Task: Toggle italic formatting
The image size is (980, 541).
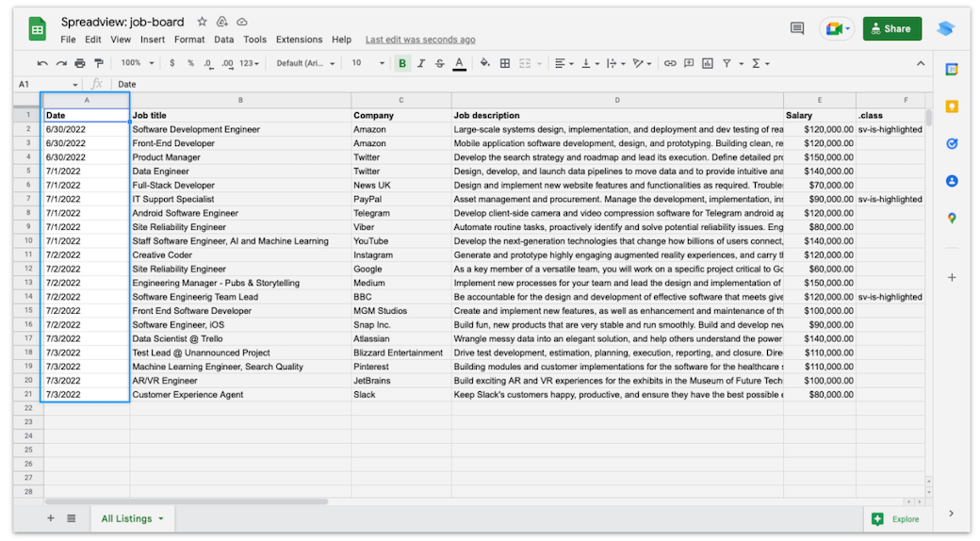Action: [421, 63]
